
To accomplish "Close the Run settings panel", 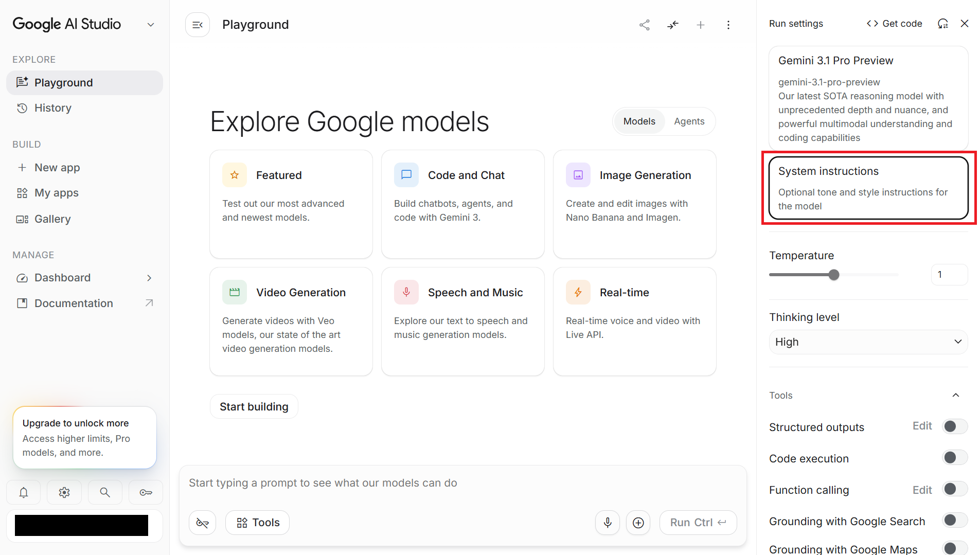I will [x=965, y=24].
